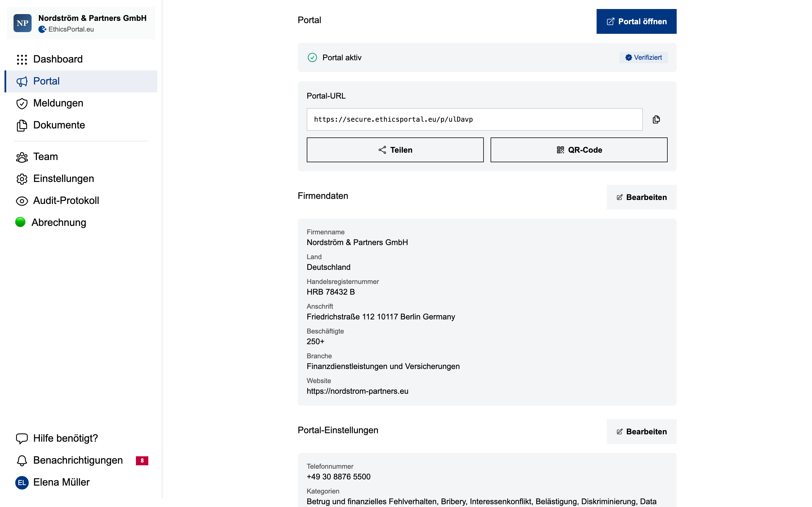Click the Meldungen shield icon
Image resolution: width=812 pixels, height=507 pixels.
pos(21,103)
